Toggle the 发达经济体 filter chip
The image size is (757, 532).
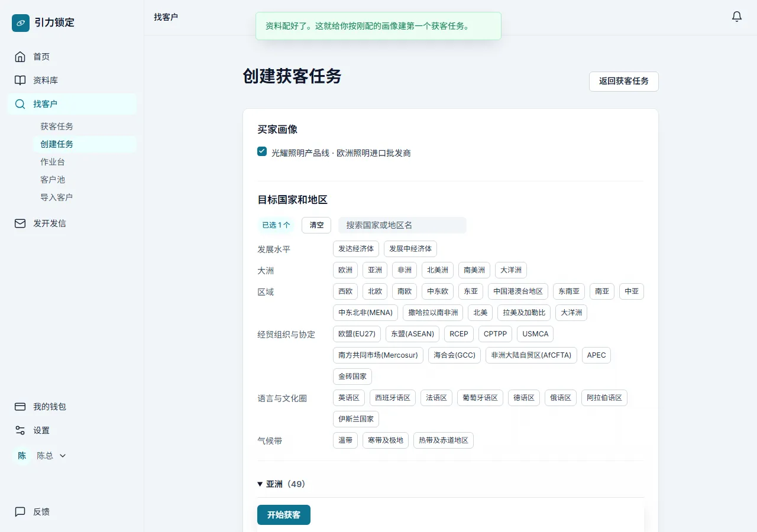click(356, 249)
